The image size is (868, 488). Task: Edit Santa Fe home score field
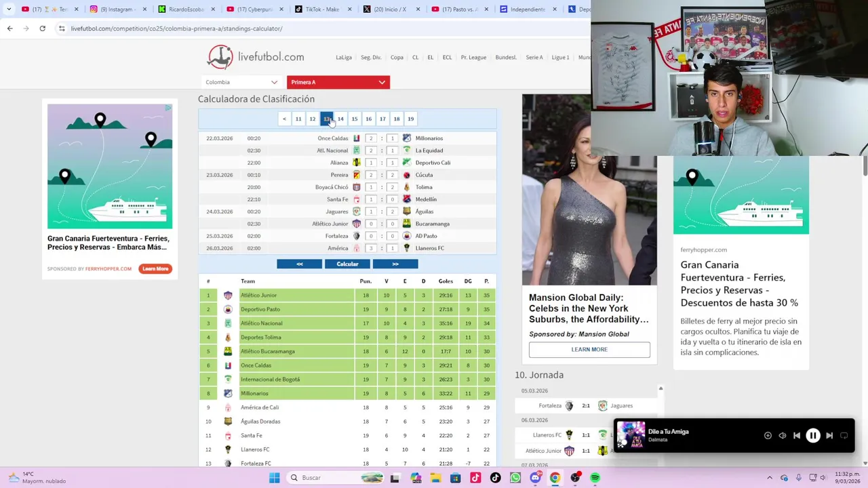click(x=371, y=199)
